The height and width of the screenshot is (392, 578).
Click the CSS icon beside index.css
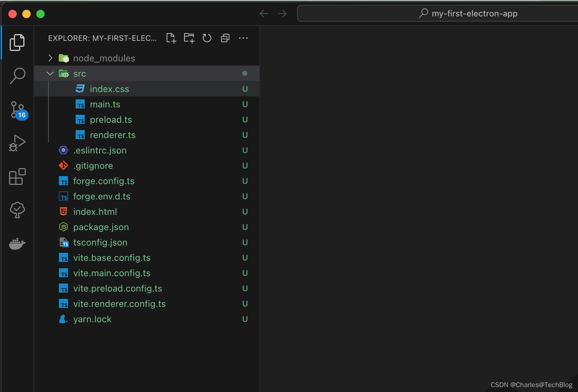pos(80,89)
